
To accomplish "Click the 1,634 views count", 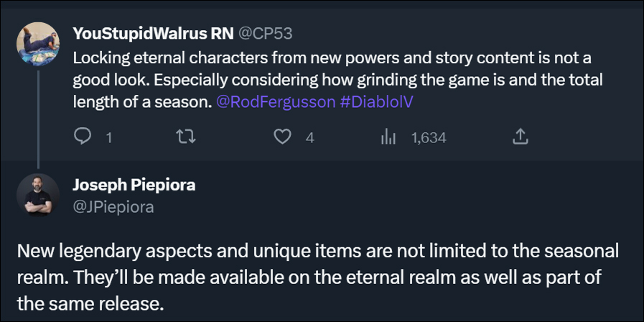I will tap(429, 137).
